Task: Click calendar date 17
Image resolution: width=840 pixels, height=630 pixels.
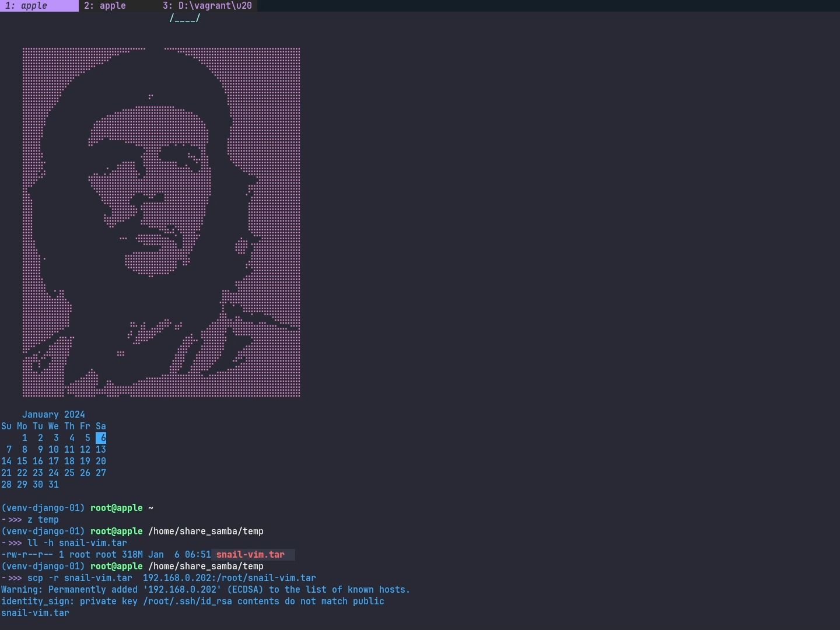Action: coord(54,461)
